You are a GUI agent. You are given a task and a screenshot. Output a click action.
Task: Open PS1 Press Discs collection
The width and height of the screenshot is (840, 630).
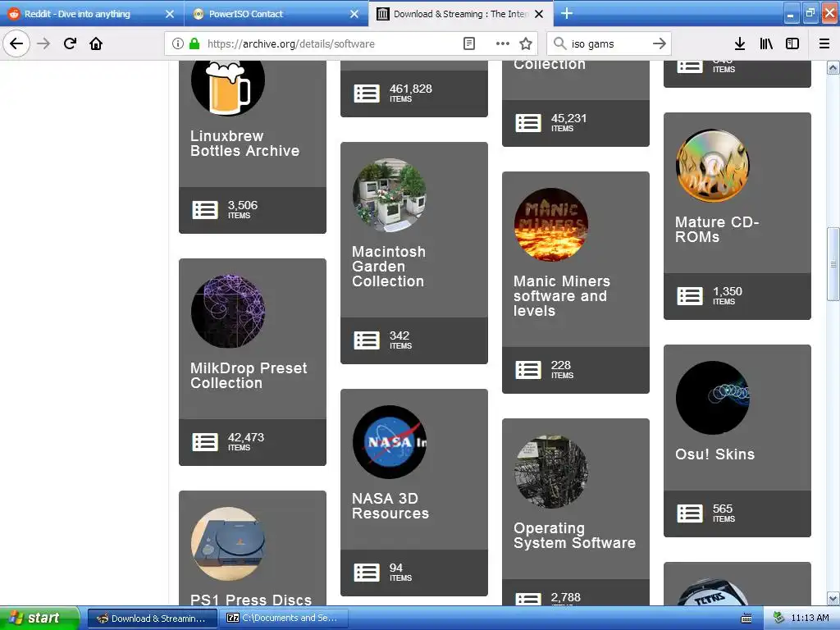point(251,599)
